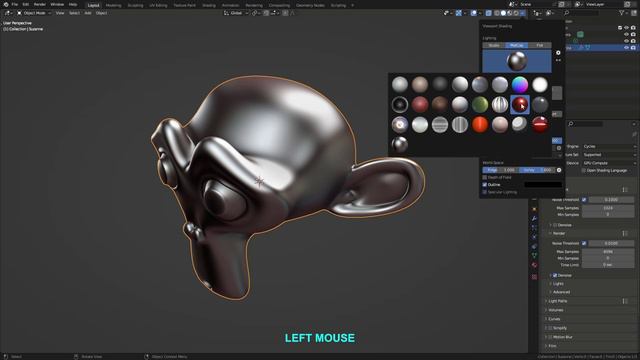This screenshot has height=360, width=640.
Task: Open the black Outline color swatch
Action: click(x=543, y=185)
